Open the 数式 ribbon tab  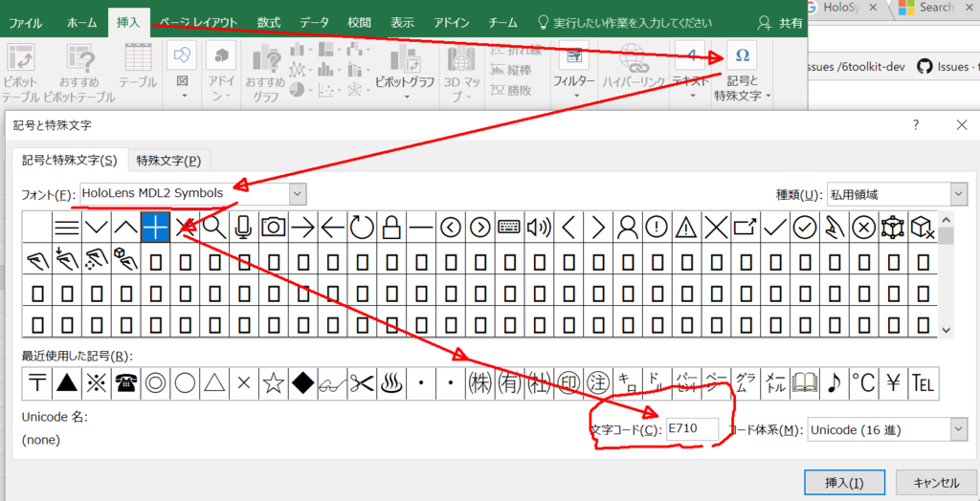269,23
